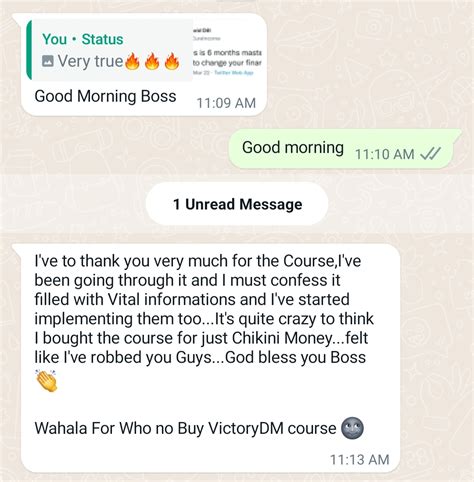This screenshot has height=482, width=474.
Task: Tap the double check read receipt icon
Action: pyautogui.click(x=430, y=154)
